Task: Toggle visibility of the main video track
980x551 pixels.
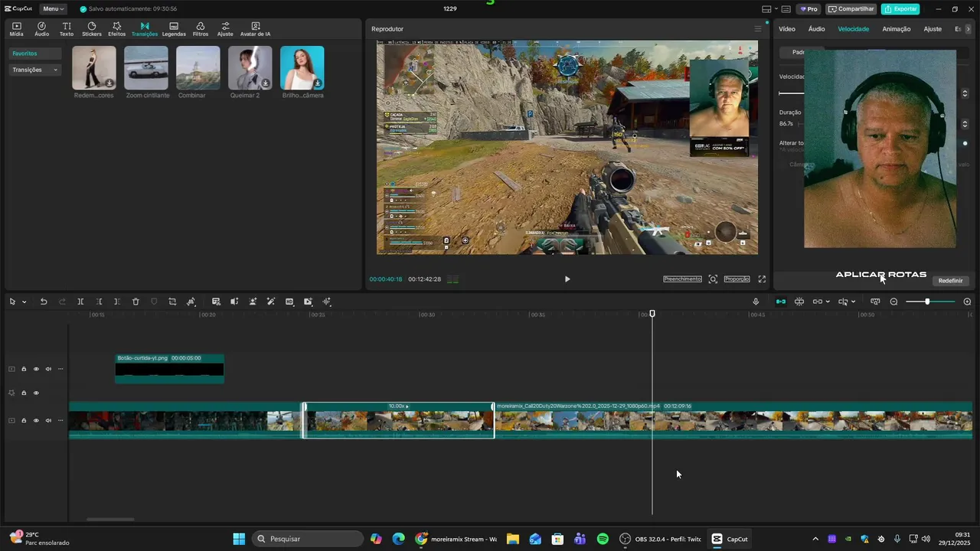Action: (x=36, y=420)
